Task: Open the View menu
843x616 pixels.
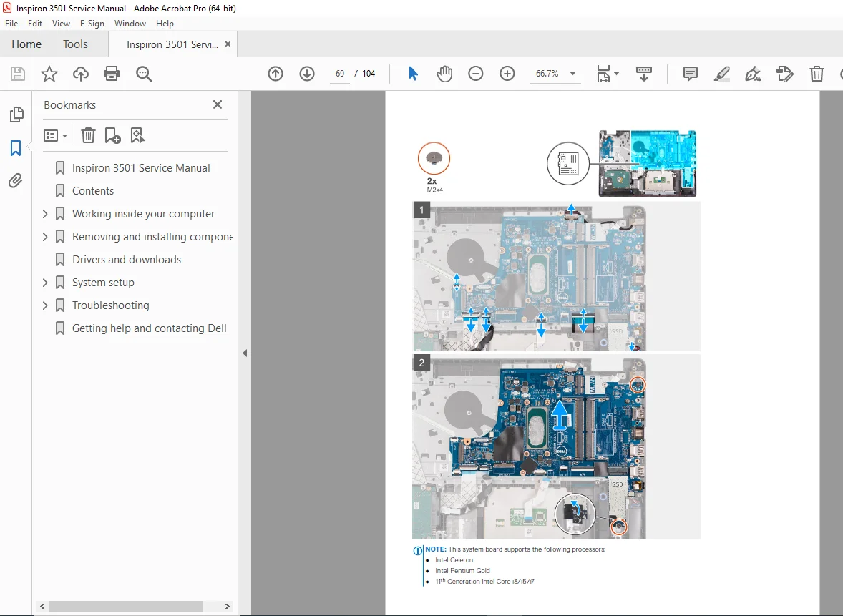Action: [61, 24]
